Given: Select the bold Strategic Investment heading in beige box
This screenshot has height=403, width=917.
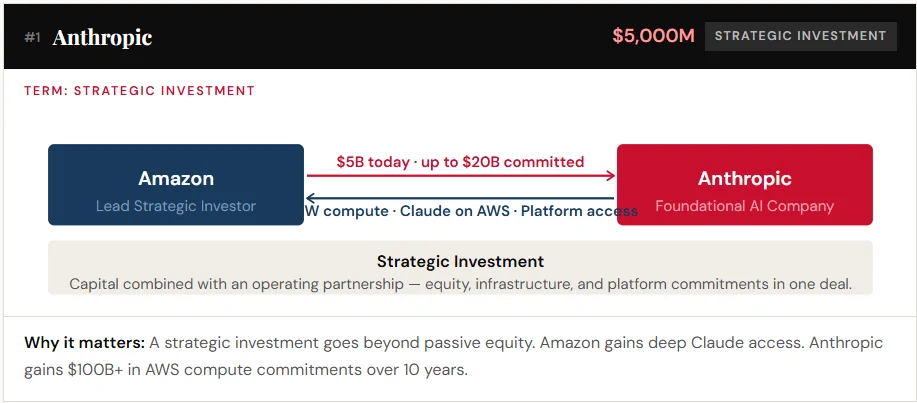Looking at the screenshot, I should 460,261.
